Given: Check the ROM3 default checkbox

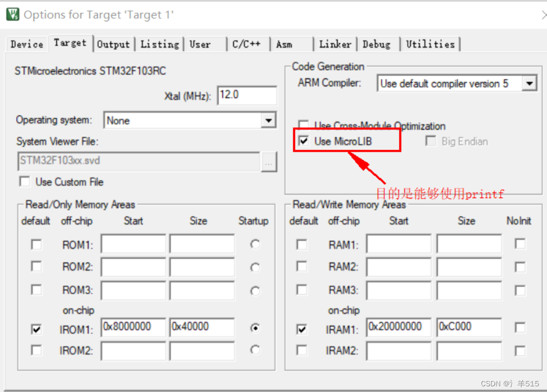Looking at the screenshot, I should pyautogui.click(x=36, y=290).
